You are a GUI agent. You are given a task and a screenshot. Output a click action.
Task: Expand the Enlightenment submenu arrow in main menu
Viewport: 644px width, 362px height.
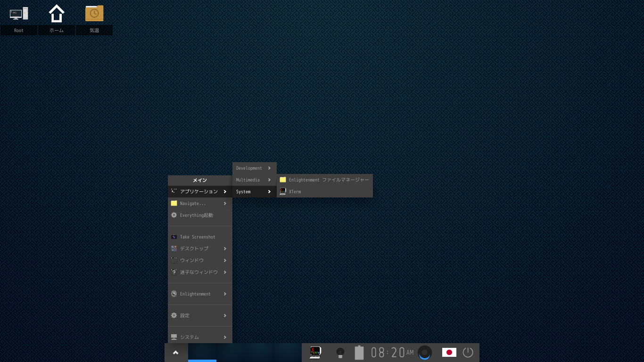[225, 294]
